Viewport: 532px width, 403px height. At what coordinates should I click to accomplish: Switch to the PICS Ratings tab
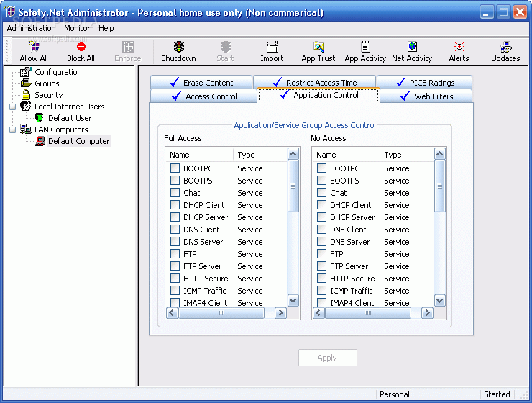[x=424, y=83]
